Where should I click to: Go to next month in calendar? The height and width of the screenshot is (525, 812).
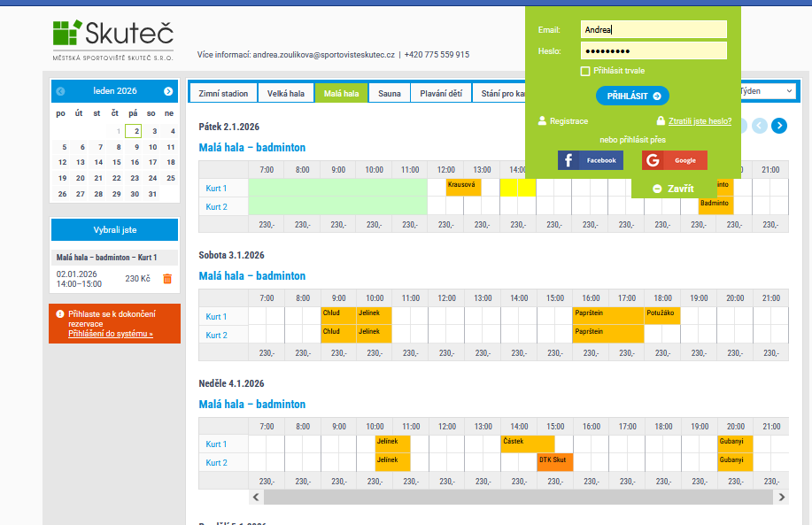168,91
